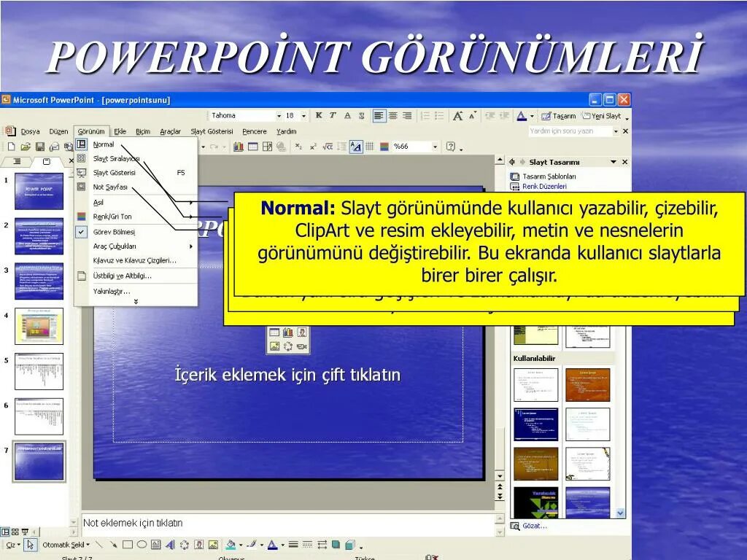The image size is (747, 560).
Task: Uncheck Görev Bölmesi in Görünüm menu
Action: (113, 232)
